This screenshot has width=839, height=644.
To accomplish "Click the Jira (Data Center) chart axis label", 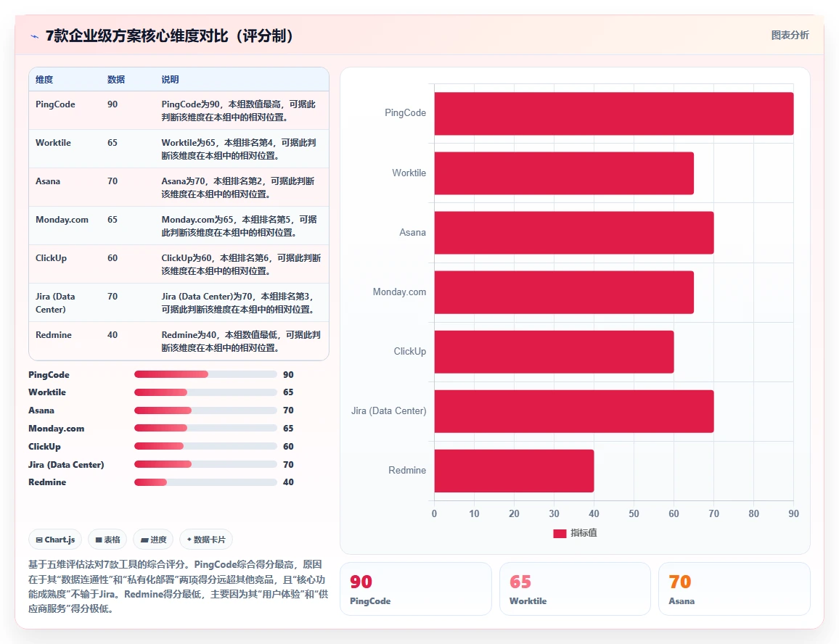I will pyautogui.click(x=389, y=410).
